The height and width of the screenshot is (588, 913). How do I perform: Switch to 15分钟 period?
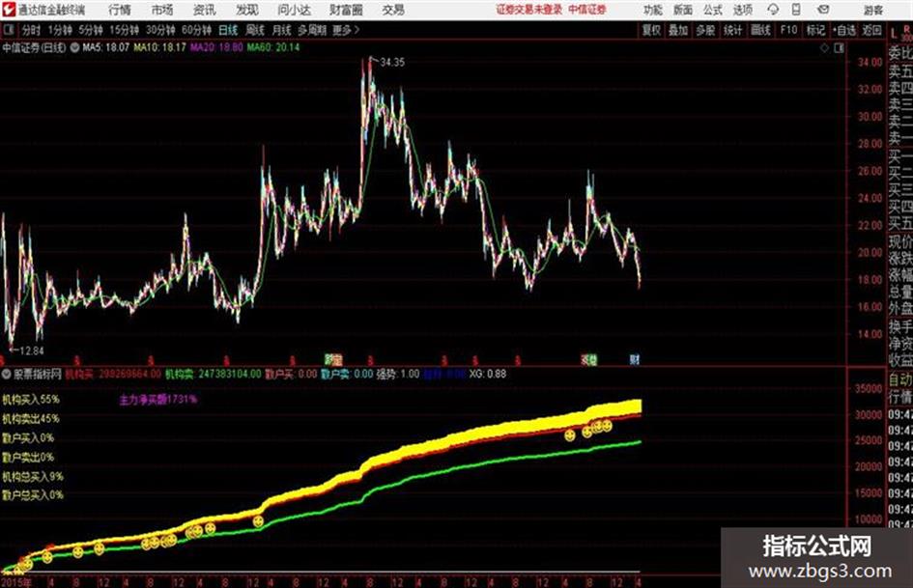pyautogui.click(x=125, y=30)
